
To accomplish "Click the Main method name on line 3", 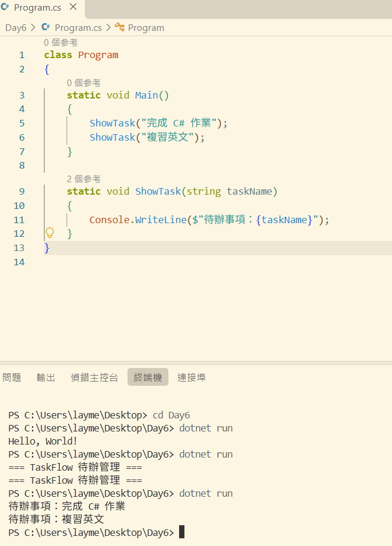I will tap(146, 96).
